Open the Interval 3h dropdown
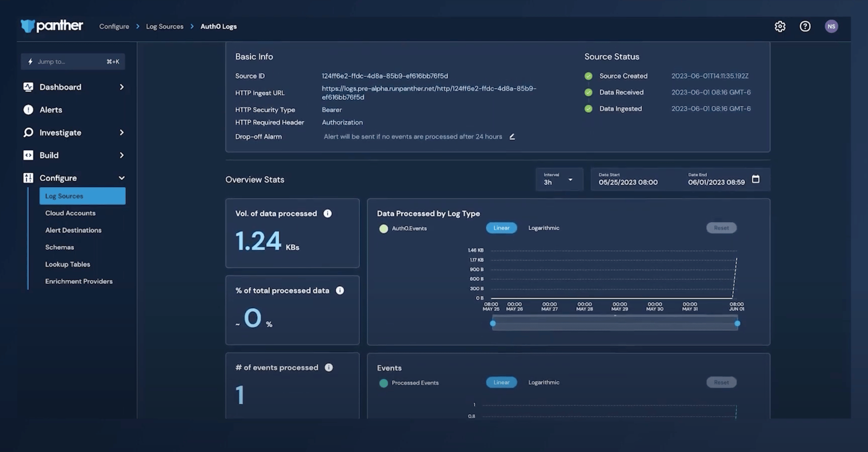 559,180
